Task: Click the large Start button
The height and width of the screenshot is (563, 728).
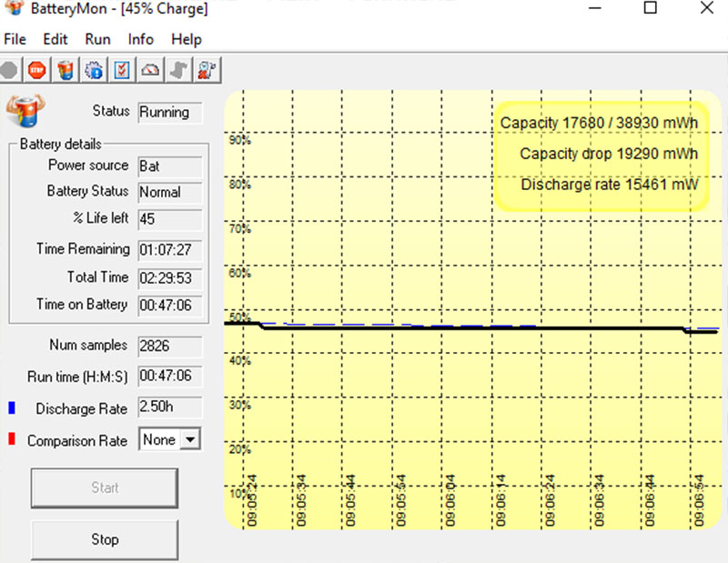Action: (x=105, y=488)
